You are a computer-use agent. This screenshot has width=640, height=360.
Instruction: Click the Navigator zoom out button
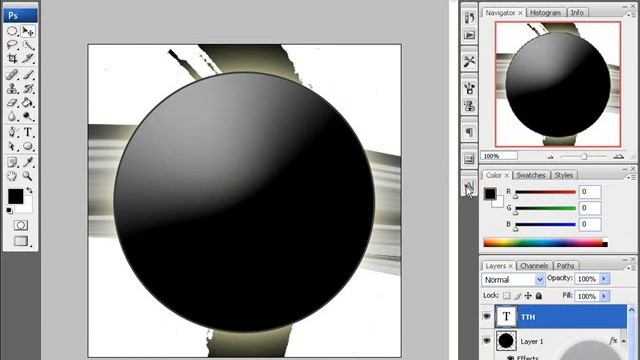[x=551, y=156]
